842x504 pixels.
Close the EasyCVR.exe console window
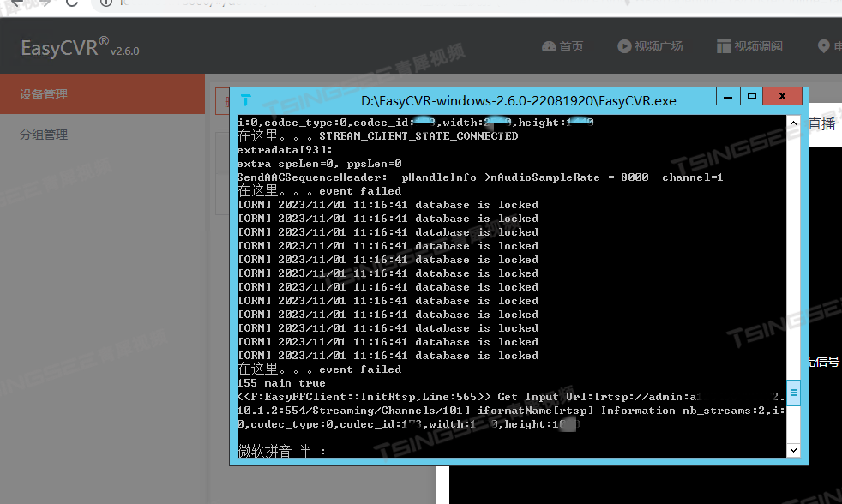coord(782,97)
